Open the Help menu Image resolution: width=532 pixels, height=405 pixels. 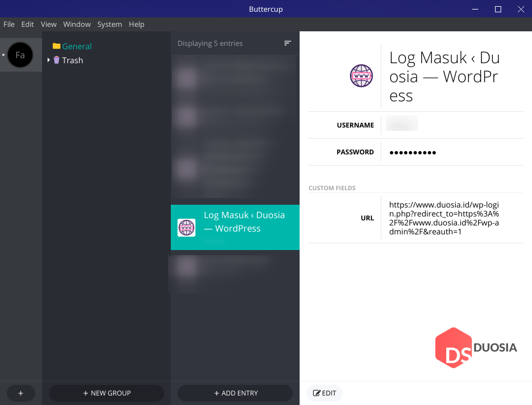pyautogui.click(x=137, y=25)
